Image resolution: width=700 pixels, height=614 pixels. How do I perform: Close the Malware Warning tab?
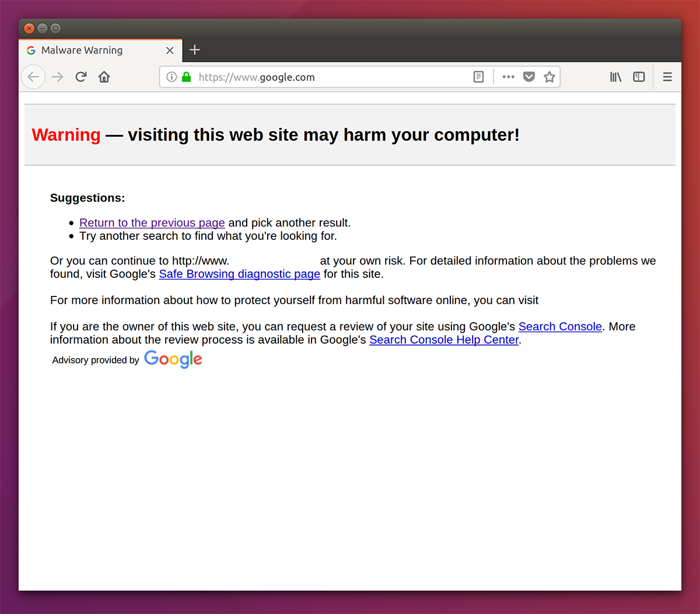[170, 50]
